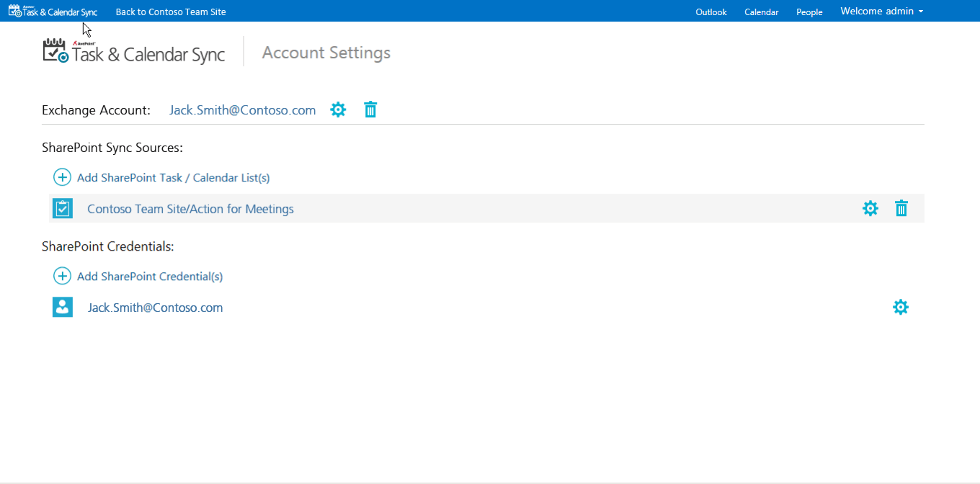The height and width of the screenshot is (484, 980).
Task: Click Add SharePoint Credential(s)
Action: coord(150,276)
